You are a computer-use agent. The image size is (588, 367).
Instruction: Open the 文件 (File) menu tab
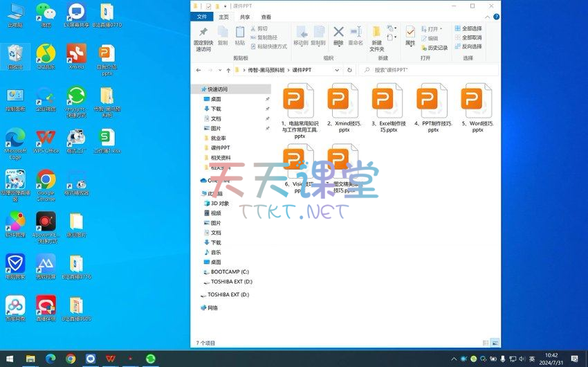tap(201, 17)
